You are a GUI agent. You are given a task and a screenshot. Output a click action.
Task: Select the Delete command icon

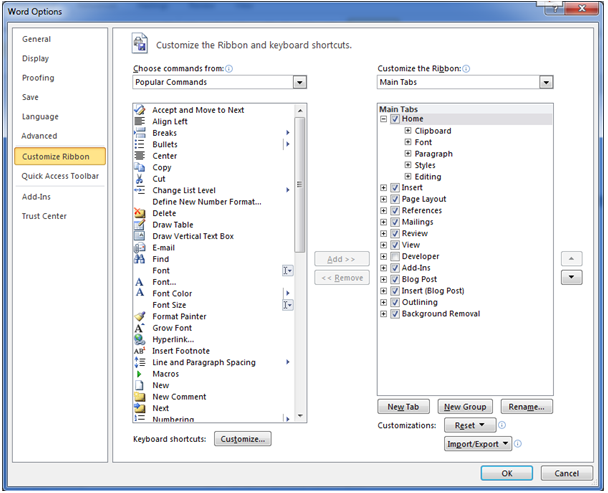coord(140,213)
